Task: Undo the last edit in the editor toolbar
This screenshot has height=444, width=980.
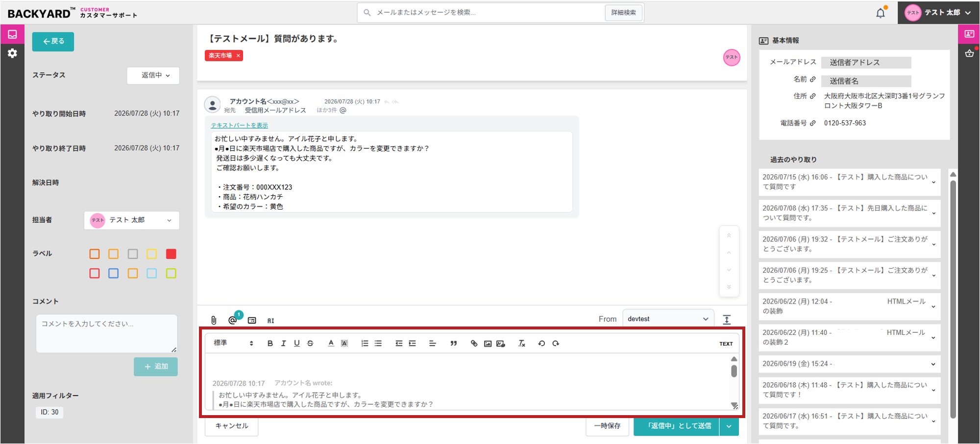Action: click(541, 344)
